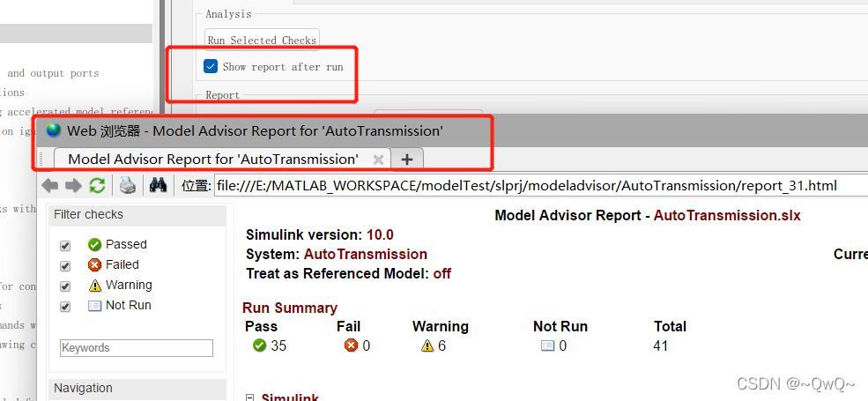Screen dimensions: 868x401
Task: Open find with binoculars icon
Action: click(159, 186)
